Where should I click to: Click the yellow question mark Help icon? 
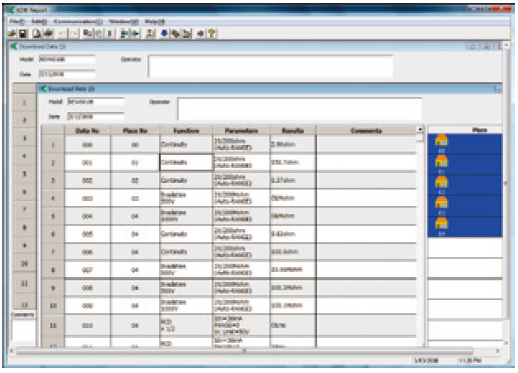tap(211, 33)
